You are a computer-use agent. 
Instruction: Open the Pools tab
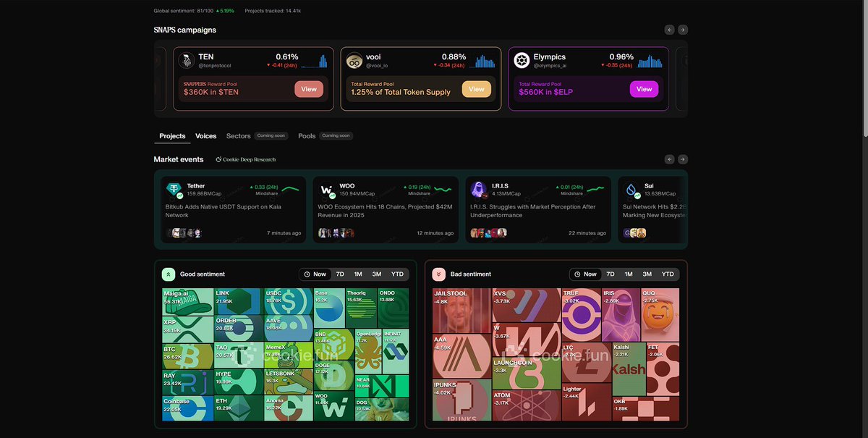[x=307, y=136]
